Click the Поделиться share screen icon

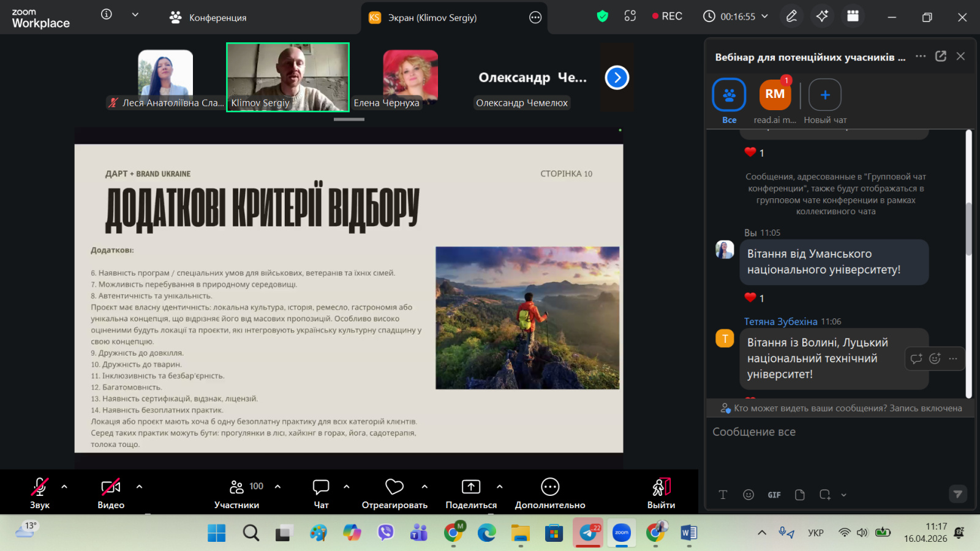470,487
